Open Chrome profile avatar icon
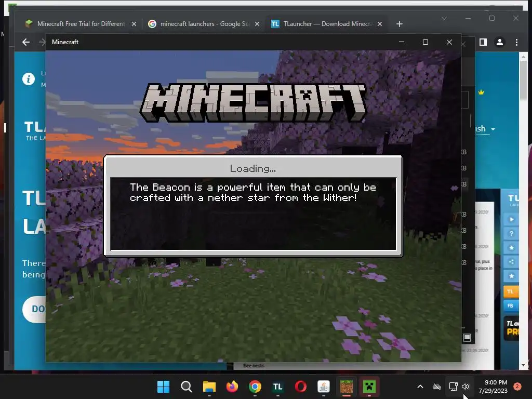 pyautogui.click(x=500, y=42)
